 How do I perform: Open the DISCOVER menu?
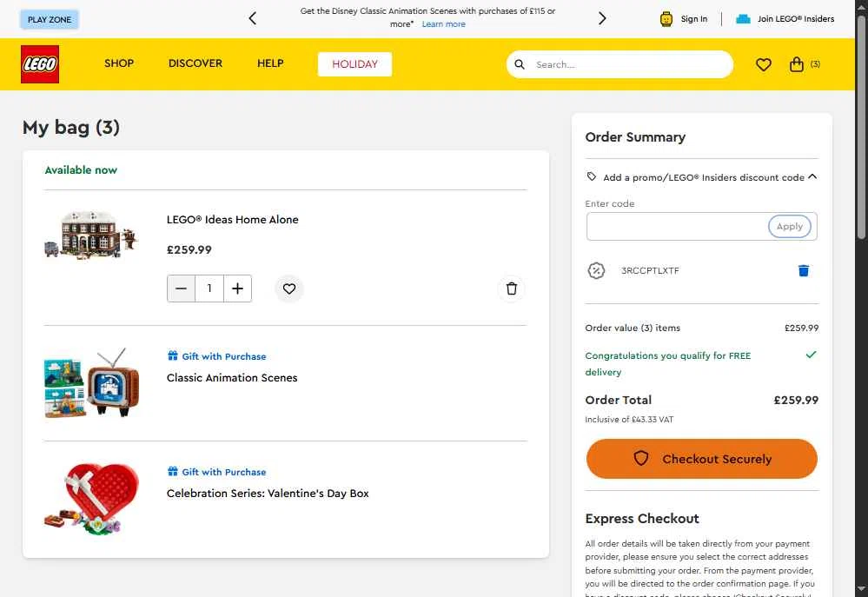195,63
